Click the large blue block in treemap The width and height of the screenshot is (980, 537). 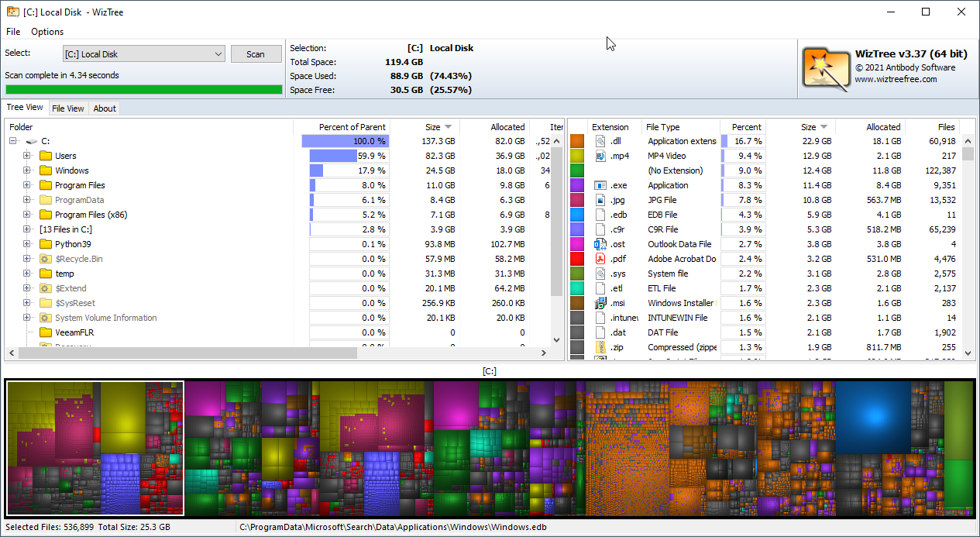click(x=873, y=417)
